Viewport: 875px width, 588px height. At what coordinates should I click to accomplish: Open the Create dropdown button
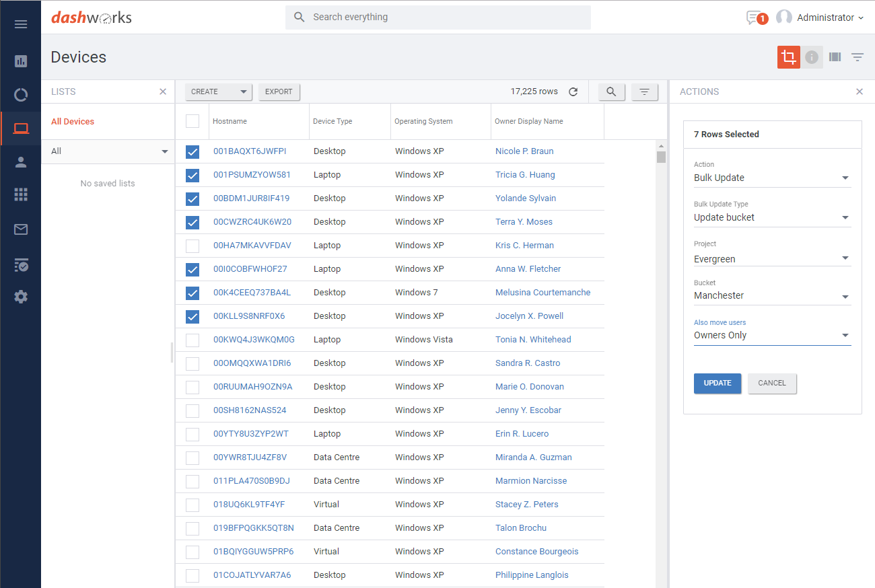pyautogui.click(x=219, y=91)
